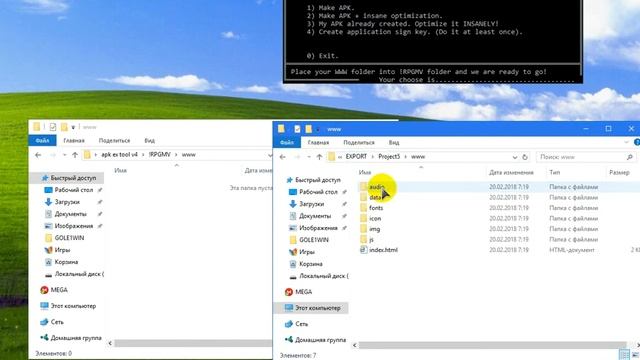Screen dimensions: 640x360
Task: Go up one level in the left window
Action: (75, 155)
